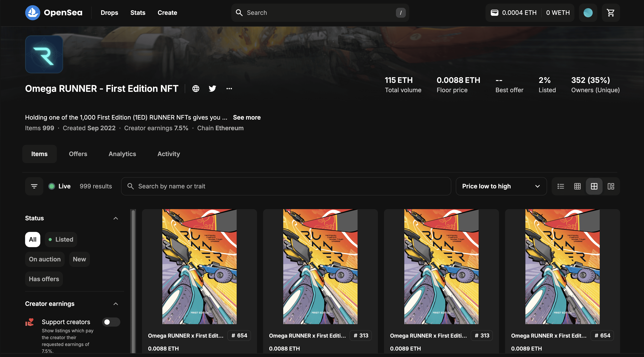This screenshot has width=644, height=357.
Task: Open the #654 NFT thumbnail priced 0.0089 ETH
Action: pos(562,267)
